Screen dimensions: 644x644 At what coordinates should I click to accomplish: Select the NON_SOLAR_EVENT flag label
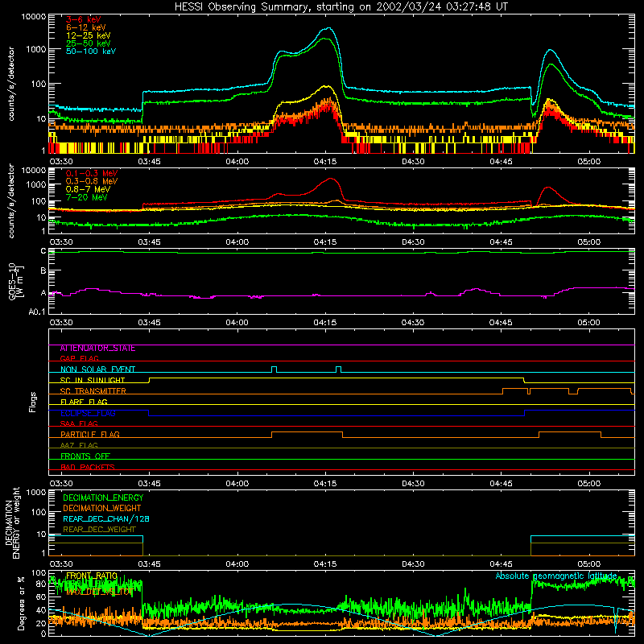[97, 369]
